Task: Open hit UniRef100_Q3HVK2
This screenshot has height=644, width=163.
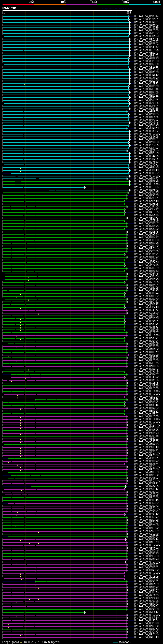Action: pos(146,25)
